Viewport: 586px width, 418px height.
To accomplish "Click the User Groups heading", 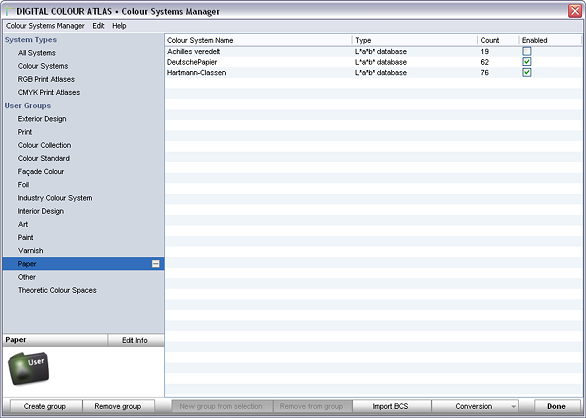I will coord(28,105).
